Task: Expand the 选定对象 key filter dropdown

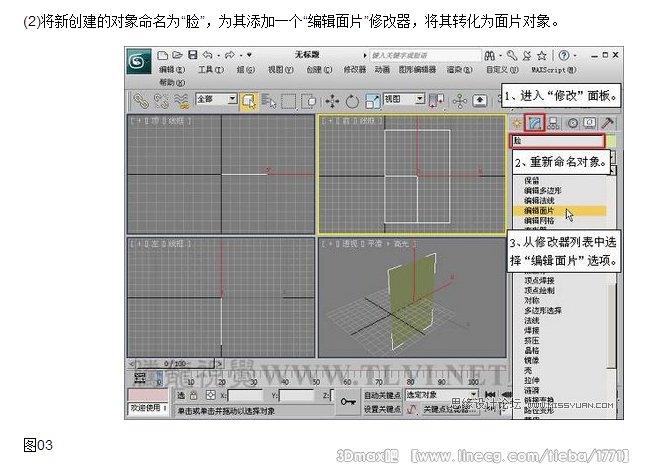Action: pyautogui.click(x=473, y=395)
